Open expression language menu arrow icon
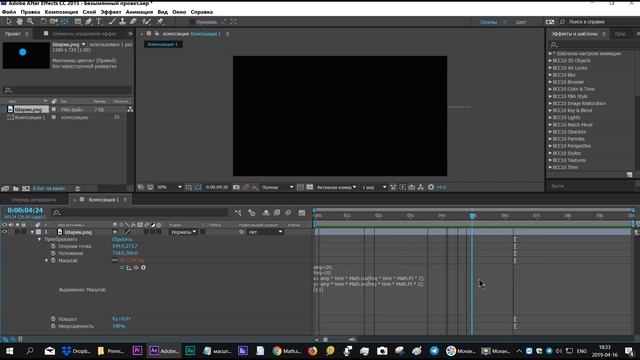640x360 pixels. coord(143,268)
